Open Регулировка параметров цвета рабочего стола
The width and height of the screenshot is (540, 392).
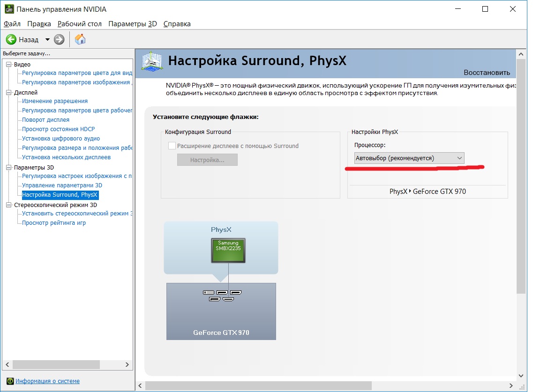point(77,110)
